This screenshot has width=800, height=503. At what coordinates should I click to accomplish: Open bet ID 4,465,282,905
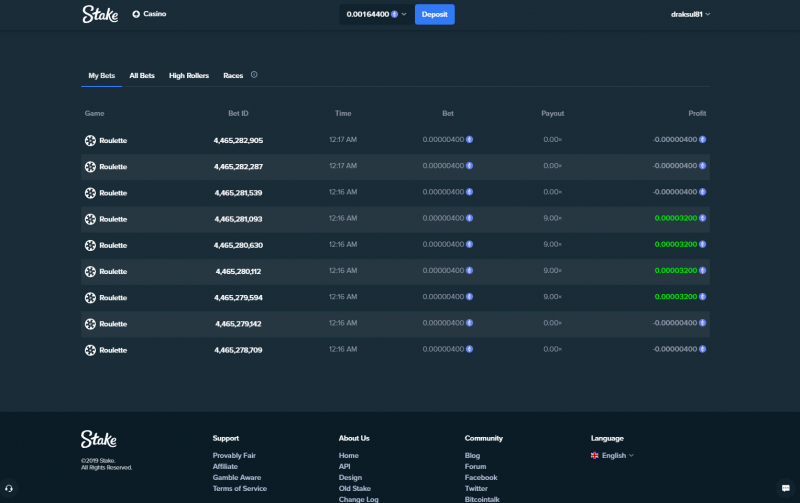[238, 140]
